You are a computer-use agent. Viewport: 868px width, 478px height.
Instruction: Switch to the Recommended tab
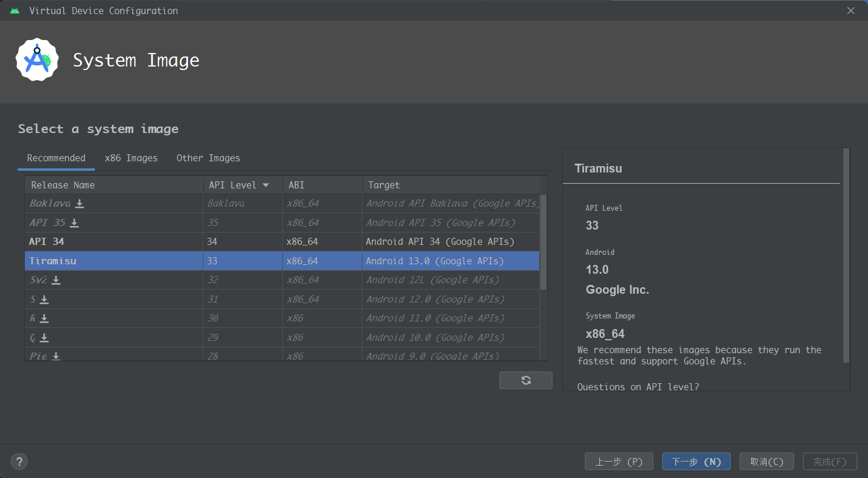[x=56, y=158]
